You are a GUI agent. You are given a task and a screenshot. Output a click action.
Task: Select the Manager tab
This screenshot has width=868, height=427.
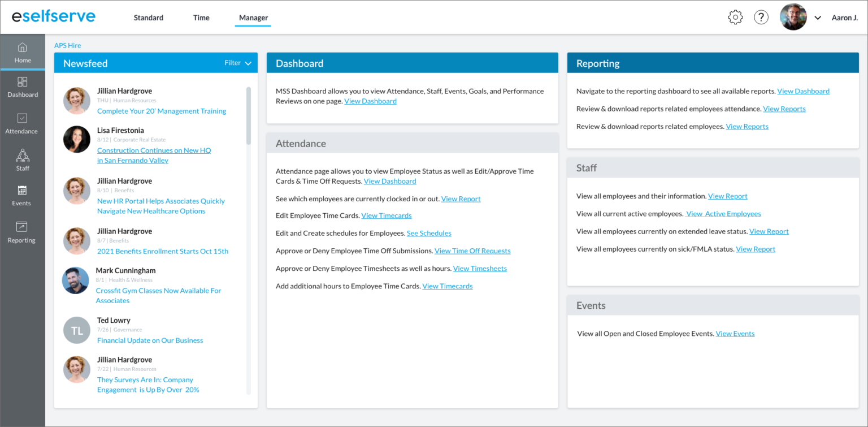pos(253,18)
